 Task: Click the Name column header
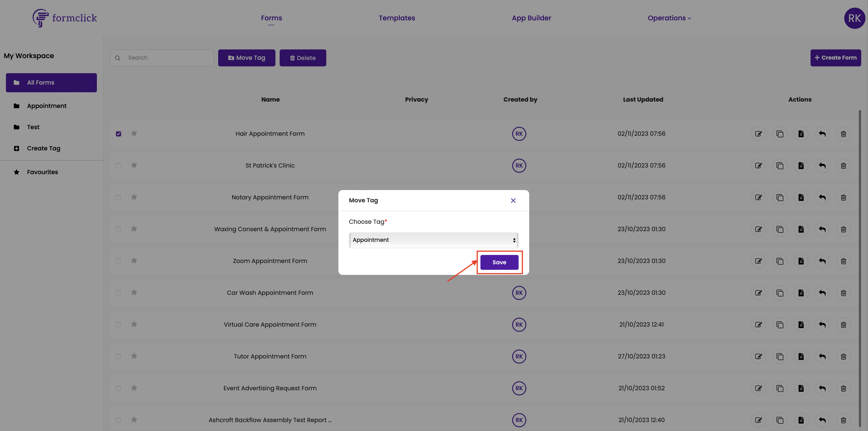270,99
